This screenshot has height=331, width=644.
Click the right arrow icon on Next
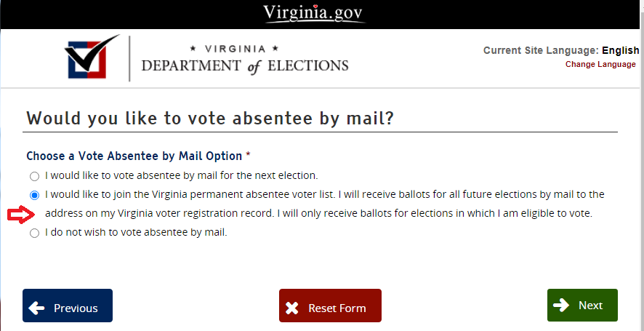560,306
